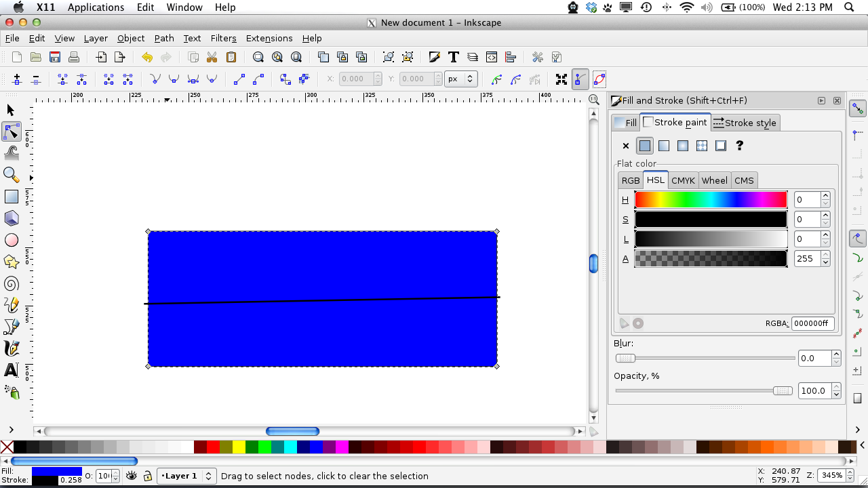Lock Layer 1 using the padlock icon
The image size is (868, 488).
pyautogui.click(x=147, y=476)
